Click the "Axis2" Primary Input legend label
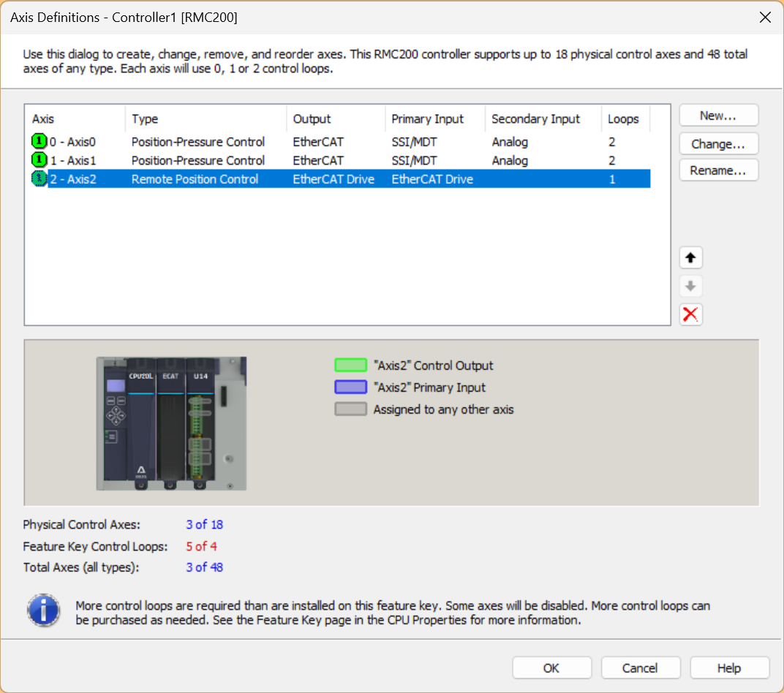The height and width of the screenshot is (693, 784). (x=429, y=387)
